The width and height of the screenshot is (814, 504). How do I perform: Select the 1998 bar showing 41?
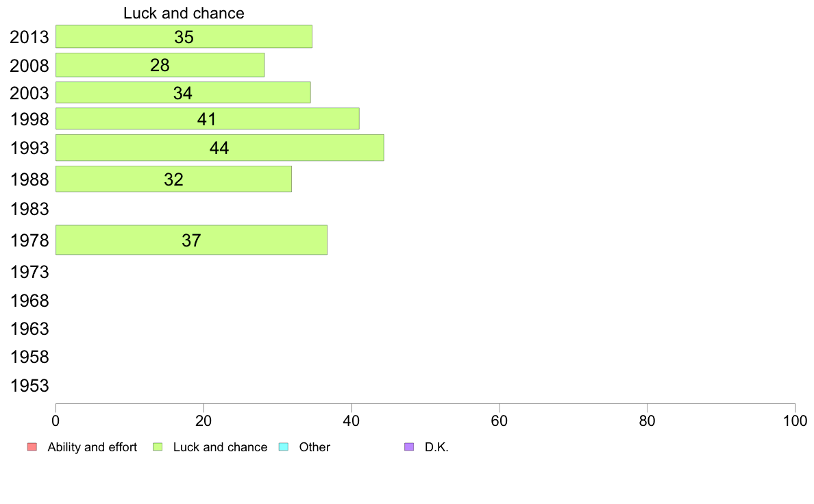click(207, 119)
